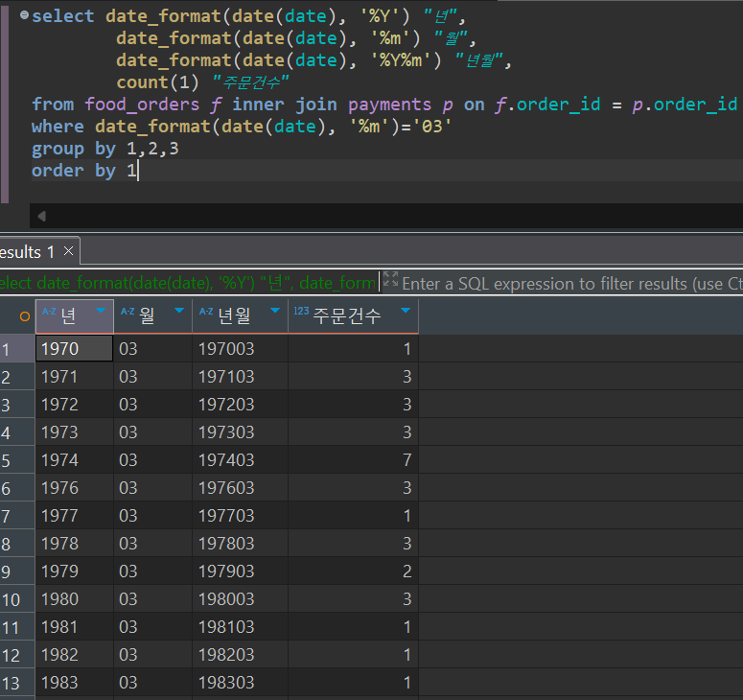Select the cell containing 197403
The width and height of the screenshot is (743, 700).
point(240,460)
